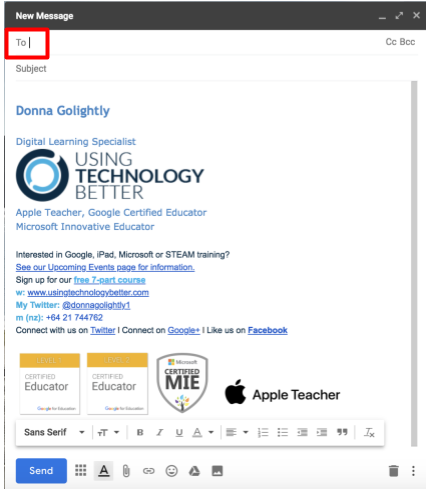
Task: Toggle bold formatting
Action: pyautogui.click(x=140, y=433)
